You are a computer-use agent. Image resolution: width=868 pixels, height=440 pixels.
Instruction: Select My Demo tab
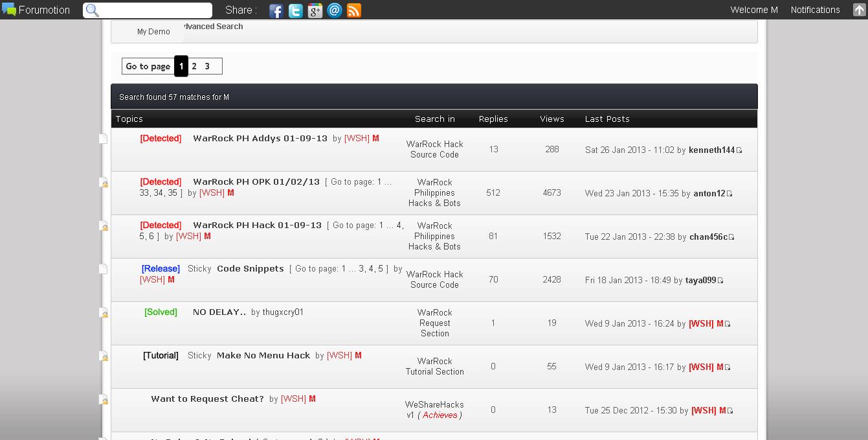(x=153, y=32)
